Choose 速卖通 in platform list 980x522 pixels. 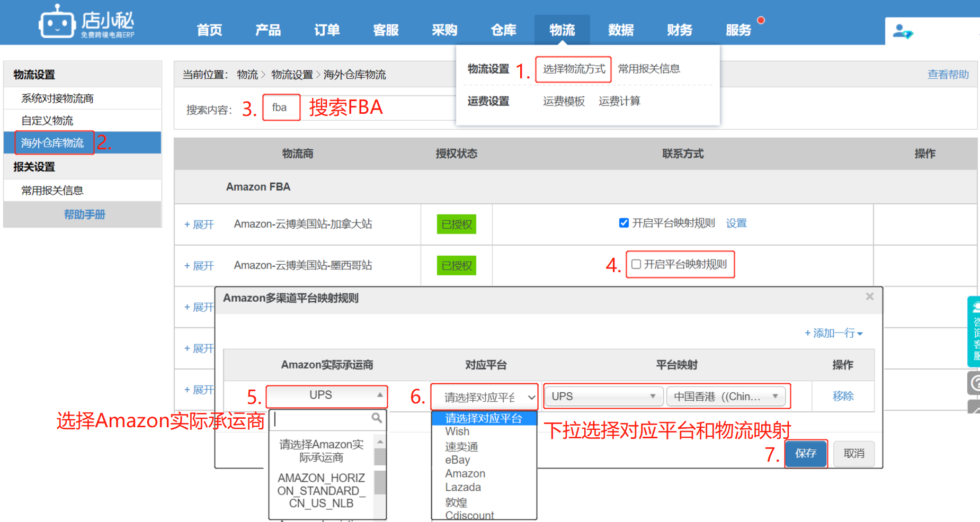coord(462,446)
